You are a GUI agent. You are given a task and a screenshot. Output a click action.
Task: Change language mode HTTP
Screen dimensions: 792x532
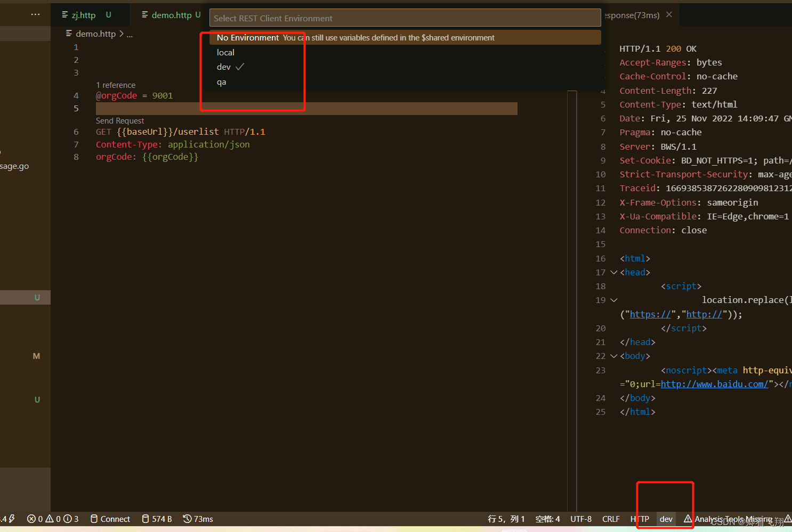click(x=640, y=519)
